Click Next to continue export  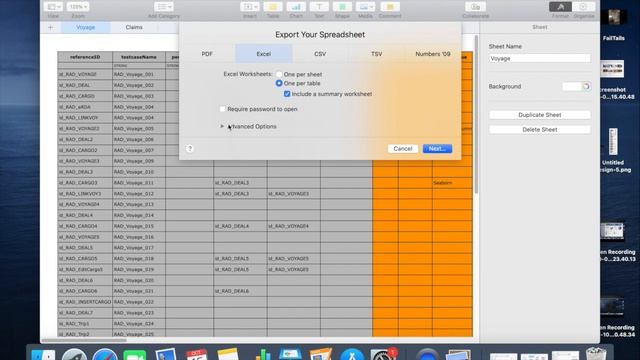(437, 149)
